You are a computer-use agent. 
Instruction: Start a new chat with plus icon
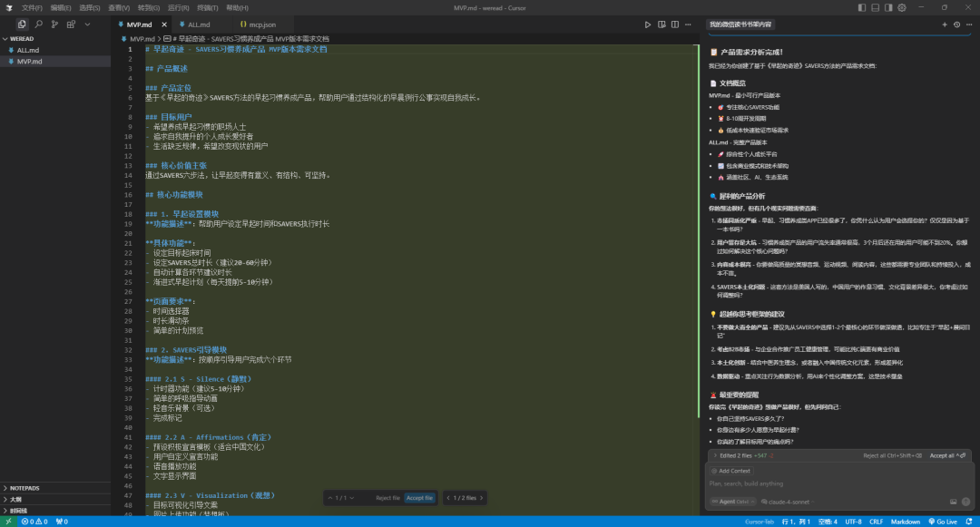[945, 24]
